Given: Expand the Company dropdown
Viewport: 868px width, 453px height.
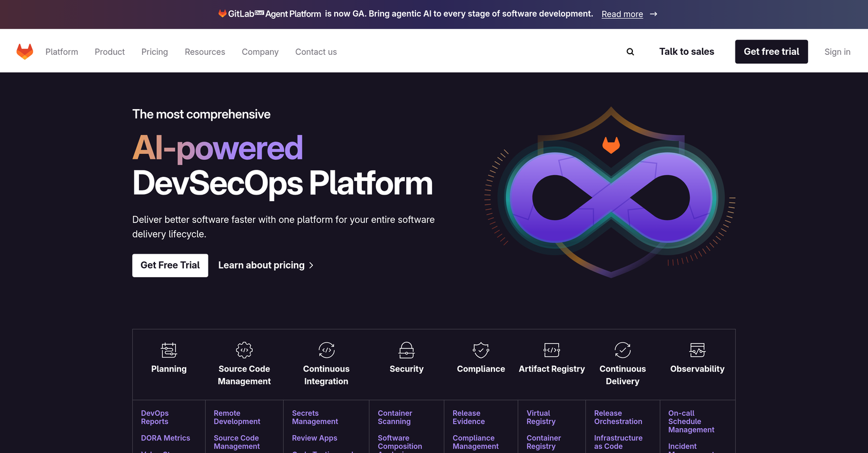Looking at the screenshot, I should 260,51.
